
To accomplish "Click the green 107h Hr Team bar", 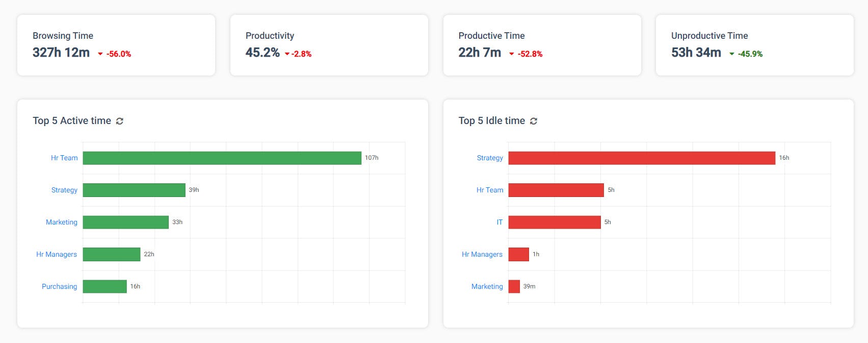I will coord(222,158).
